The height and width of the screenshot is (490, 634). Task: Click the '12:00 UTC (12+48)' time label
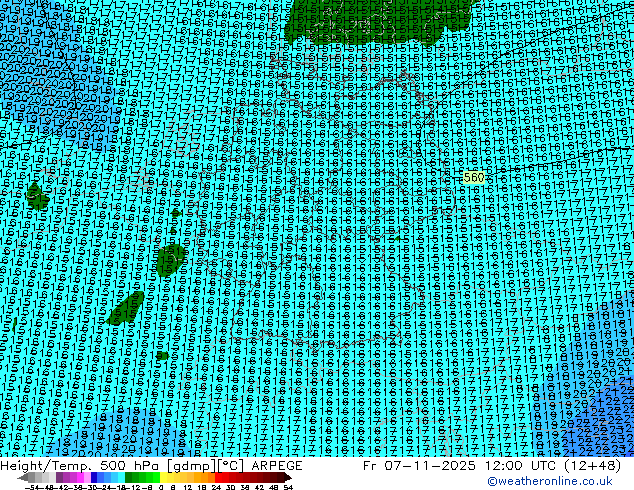[553, 466]
